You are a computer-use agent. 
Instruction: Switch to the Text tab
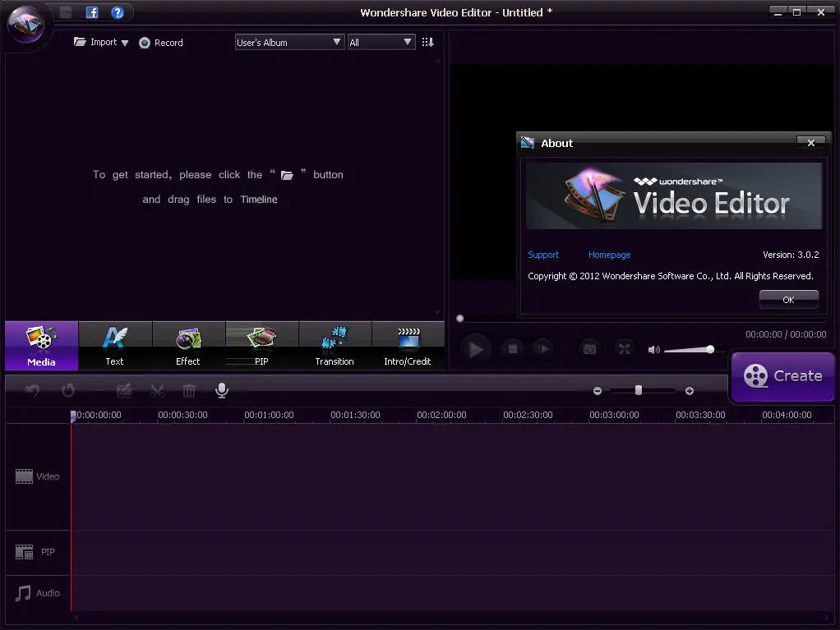114,346
